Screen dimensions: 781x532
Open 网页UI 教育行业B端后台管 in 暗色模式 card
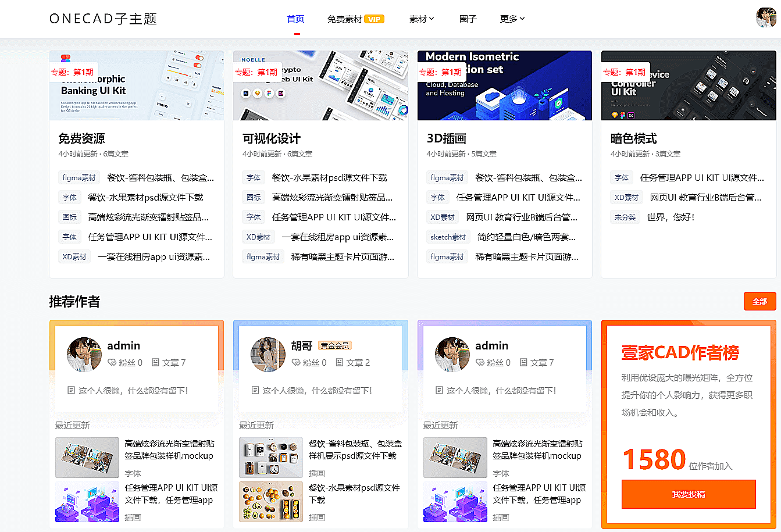pos(706,198)
